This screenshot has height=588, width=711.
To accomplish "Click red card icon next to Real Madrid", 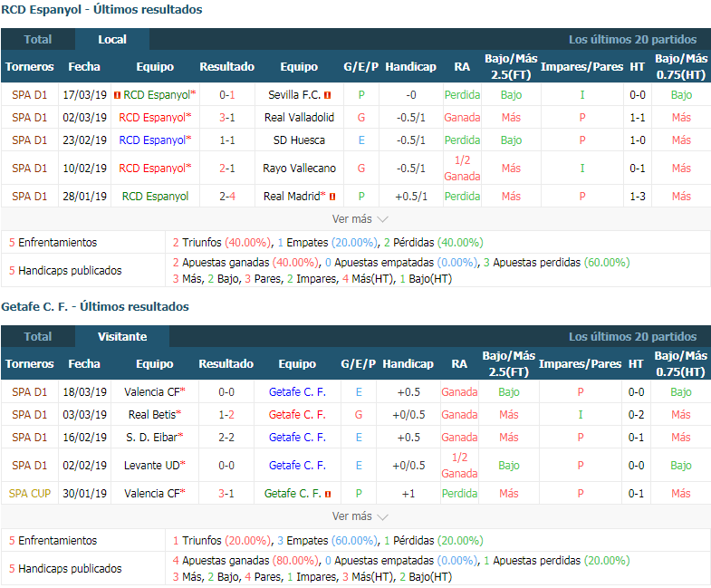I will 332,197.
